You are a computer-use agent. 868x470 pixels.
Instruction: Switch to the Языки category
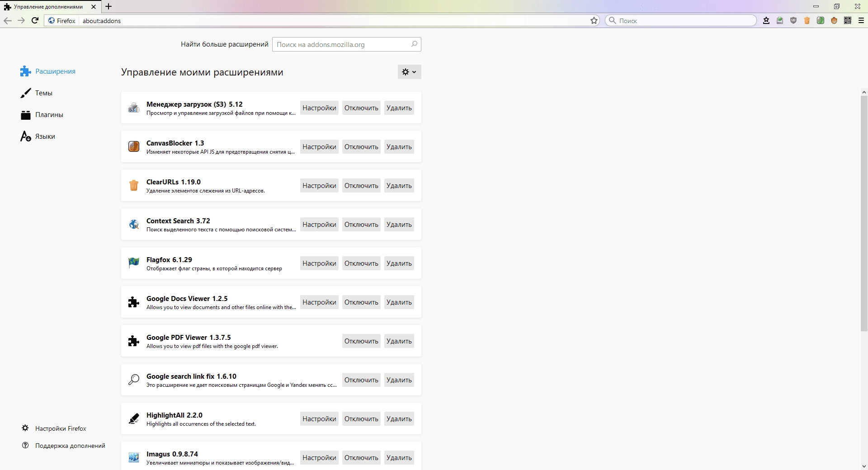coord(38,136)
